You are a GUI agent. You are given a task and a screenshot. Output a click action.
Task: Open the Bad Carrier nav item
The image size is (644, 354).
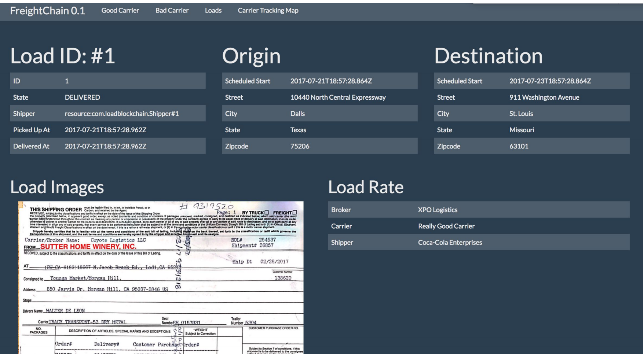click(x=172, y=11)
